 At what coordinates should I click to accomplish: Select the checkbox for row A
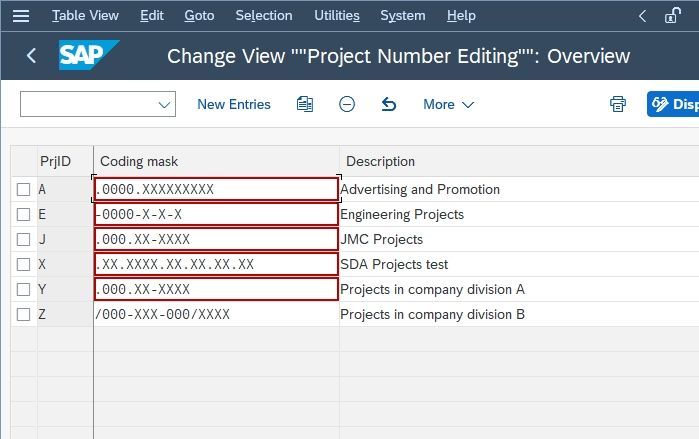tap(23, 189)
